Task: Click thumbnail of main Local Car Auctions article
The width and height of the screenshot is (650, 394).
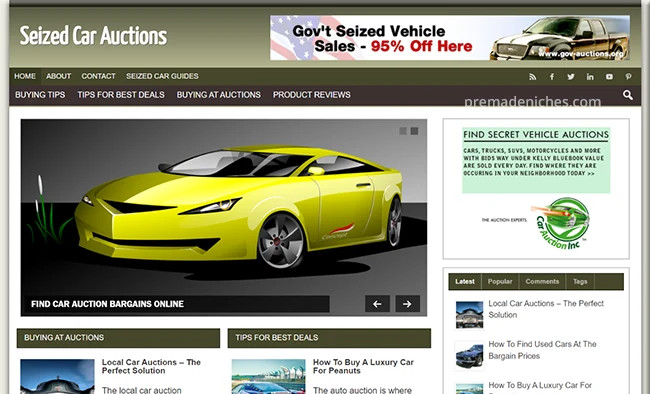Action: pyautogui.click(x=57, y=377)
